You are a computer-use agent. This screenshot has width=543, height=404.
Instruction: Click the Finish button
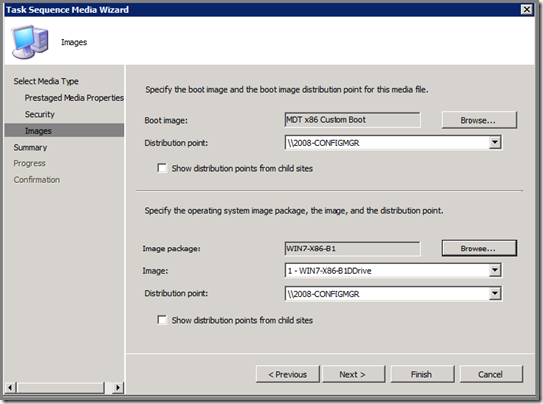(422, 374)
